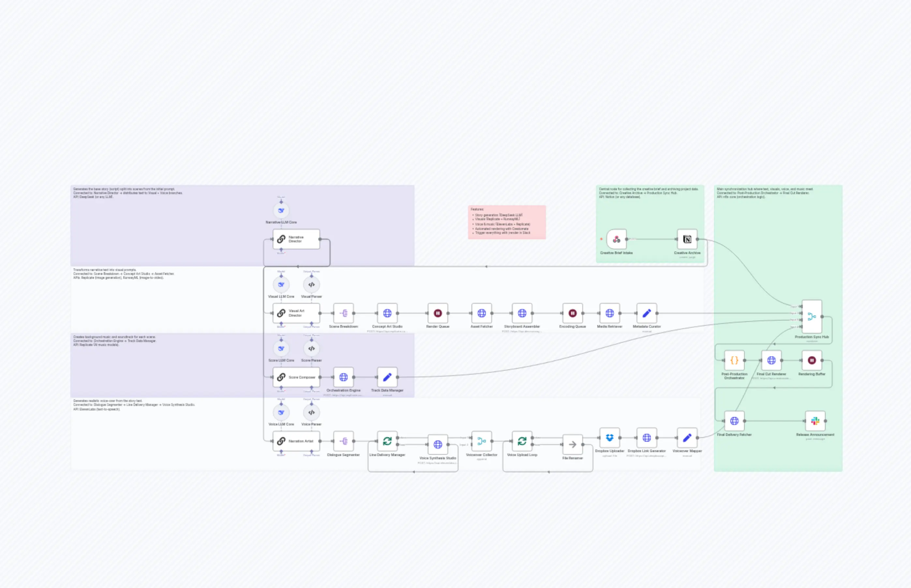911x588 pixels.
Task: Open the Voice Synthesis Studio HTTP node
Action: point(438,444)
